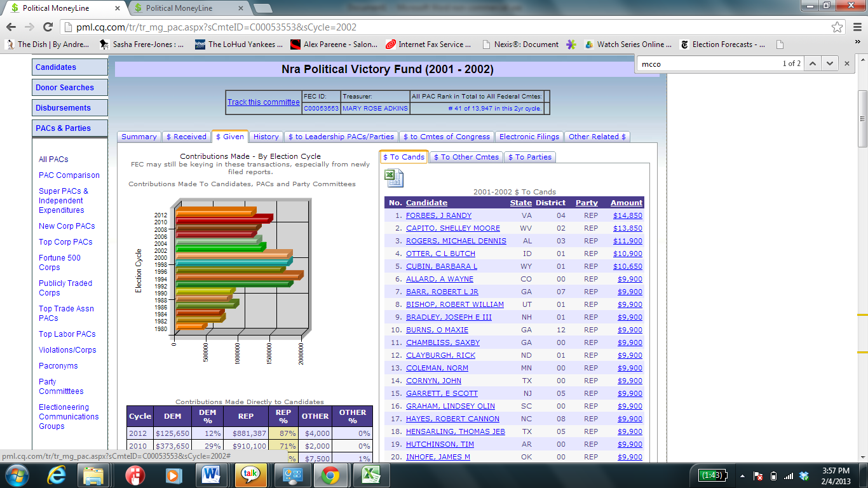Image resolution: width=868 pixels, height=488 pixels.
Task: Sort table by Candidate column header
Action: (427, 203)
